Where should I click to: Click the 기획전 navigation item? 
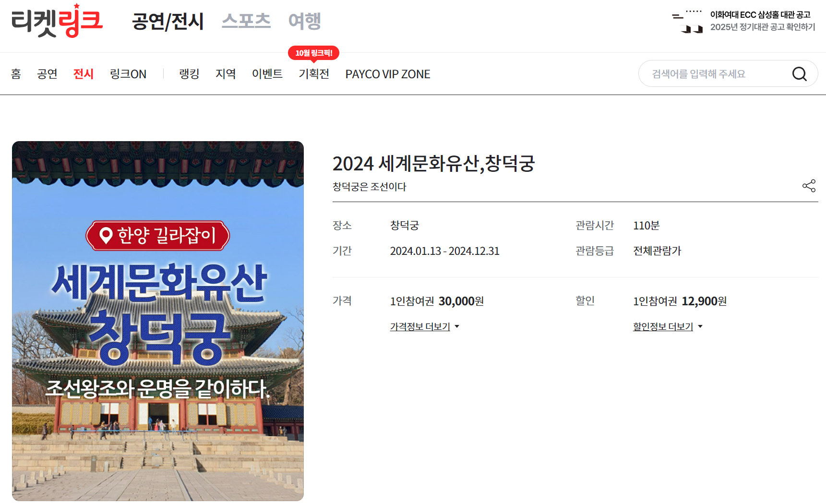(x=313, y=73)
